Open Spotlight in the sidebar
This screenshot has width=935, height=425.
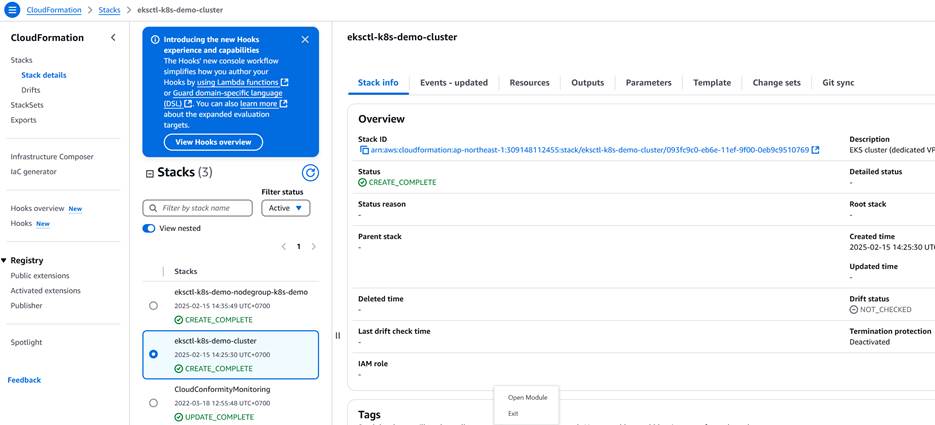click(x=26, y=343)
